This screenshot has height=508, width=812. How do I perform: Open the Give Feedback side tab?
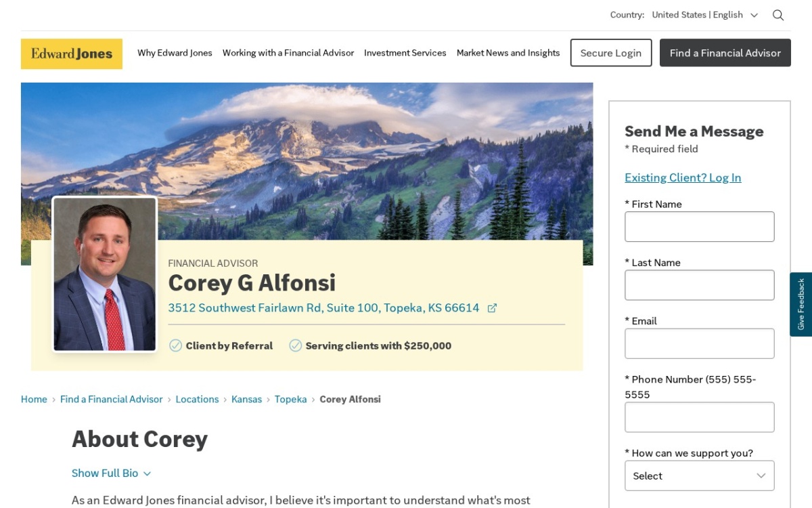(x=800, y=304)
